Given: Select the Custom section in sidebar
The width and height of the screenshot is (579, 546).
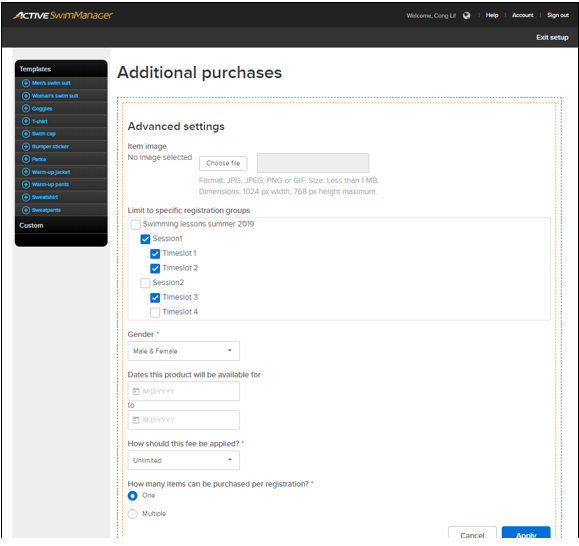Looking at the screenshot, I should [61, 225].
